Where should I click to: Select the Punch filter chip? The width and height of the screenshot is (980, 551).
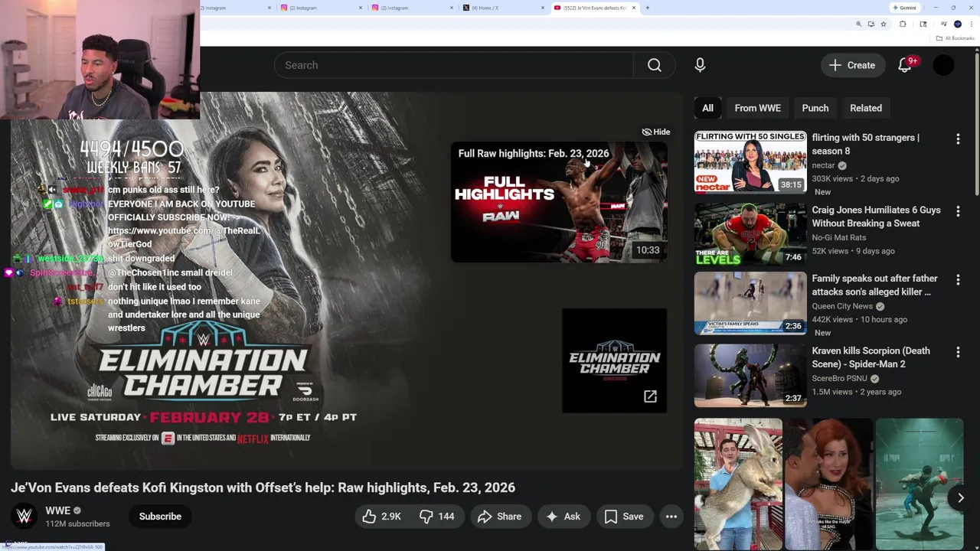(x=815, y=108)
